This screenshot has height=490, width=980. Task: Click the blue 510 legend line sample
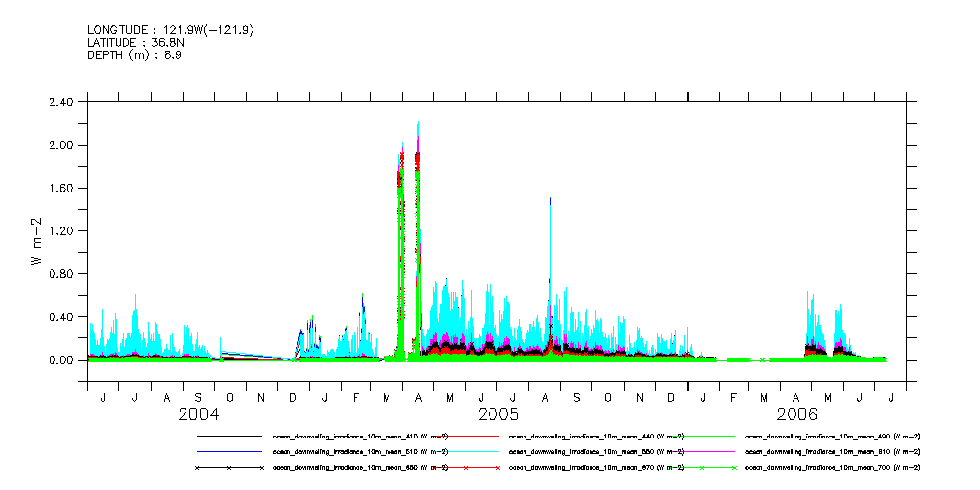coord(229,452)
